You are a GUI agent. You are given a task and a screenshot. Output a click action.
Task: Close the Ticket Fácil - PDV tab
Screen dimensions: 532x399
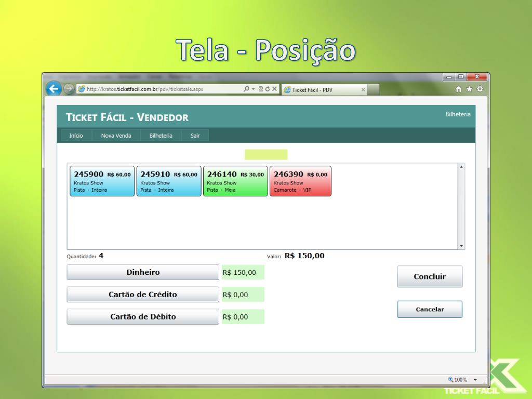coord(363,89)
